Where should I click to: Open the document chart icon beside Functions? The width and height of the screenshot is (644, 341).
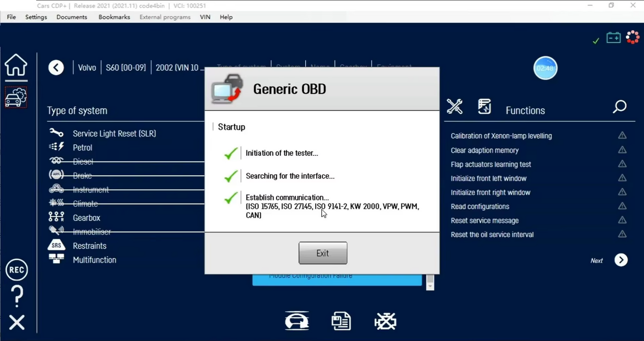484,106
